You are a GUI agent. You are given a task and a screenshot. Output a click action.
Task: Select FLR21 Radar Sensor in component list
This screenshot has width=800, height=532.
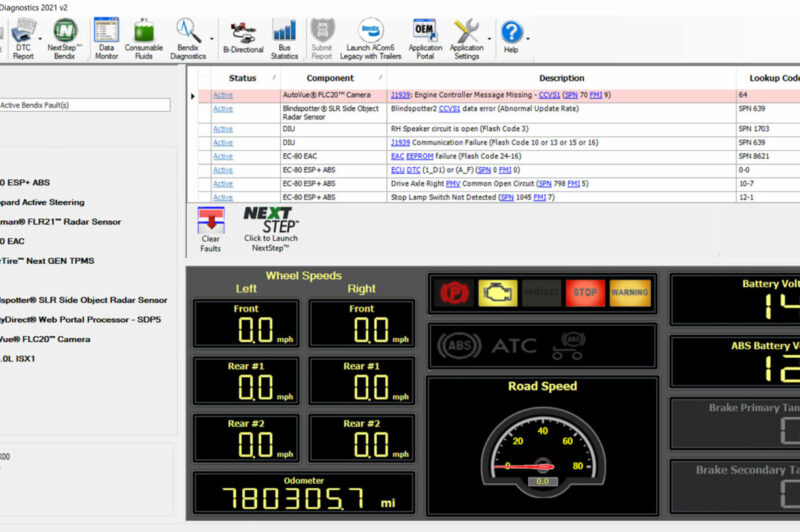[61, 222]
